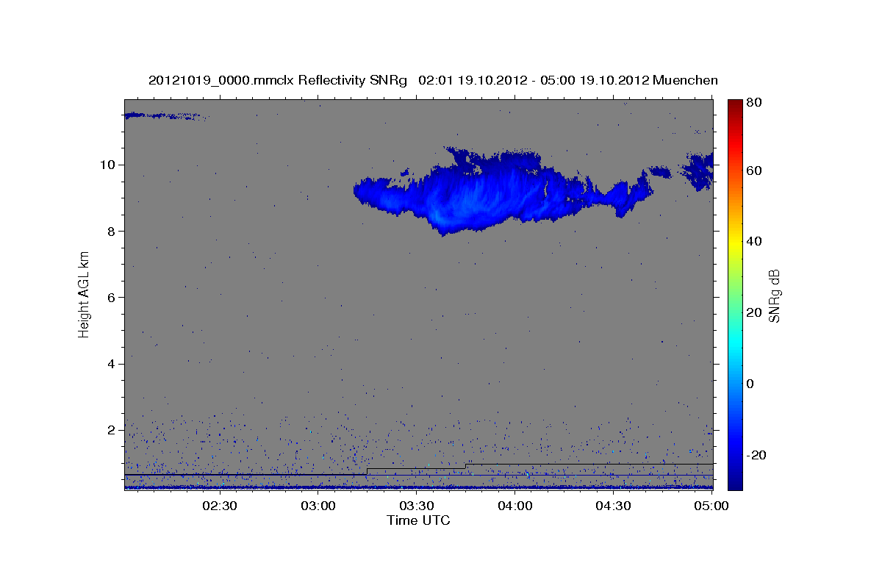Click the height axis label 10
882x588 pixels.
tap(109, 164)
